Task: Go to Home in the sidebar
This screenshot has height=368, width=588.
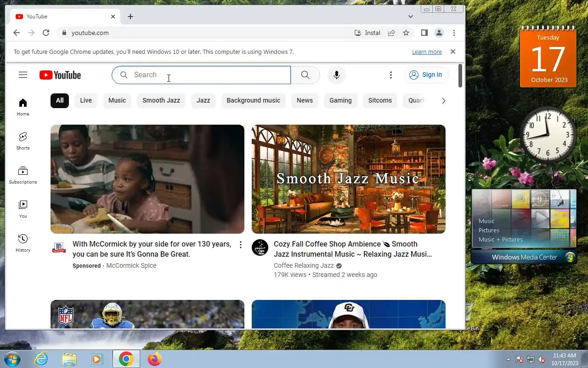Action: coord(23,107)
